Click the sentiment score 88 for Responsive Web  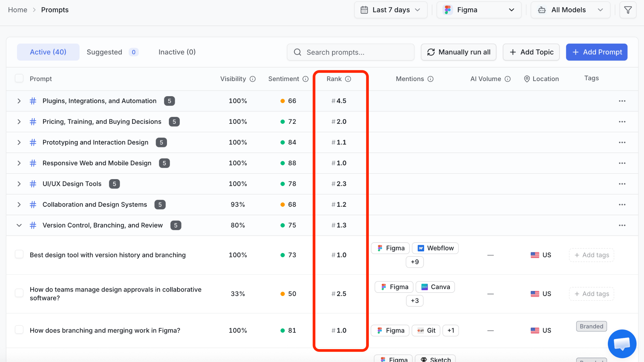292,163
